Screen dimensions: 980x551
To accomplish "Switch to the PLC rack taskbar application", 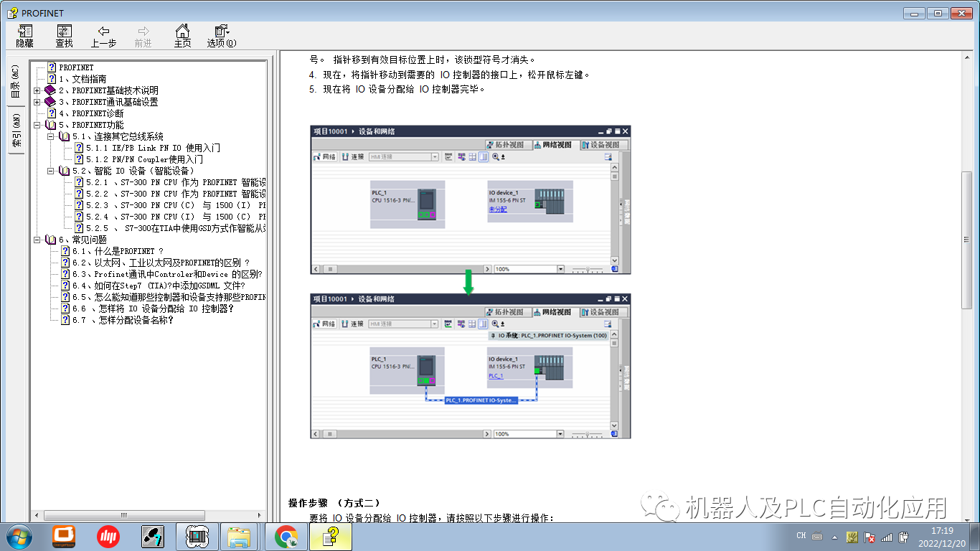I will click(x=197, y=537).
